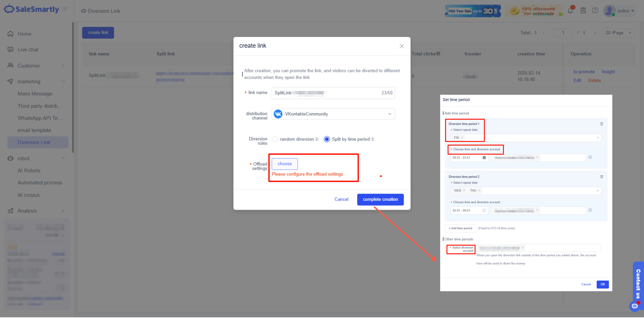
Task: Select Split by time period option
Action: point(327,139)
